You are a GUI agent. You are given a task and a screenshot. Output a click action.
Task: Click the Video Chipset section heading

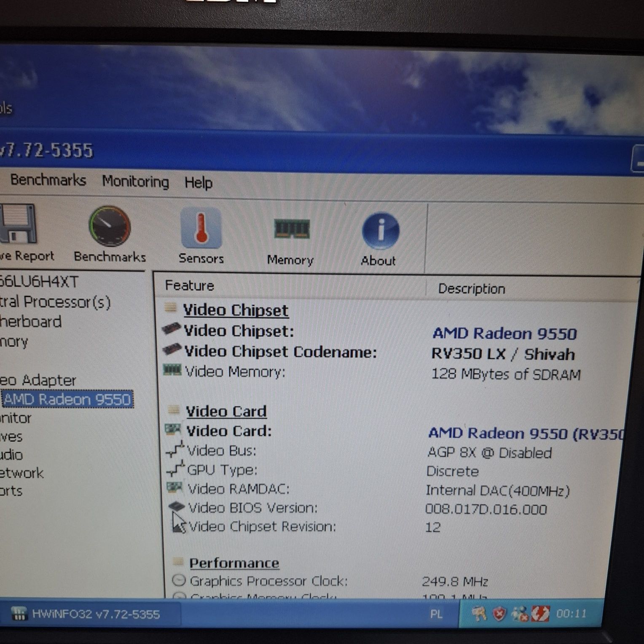[x=236, y=310]
